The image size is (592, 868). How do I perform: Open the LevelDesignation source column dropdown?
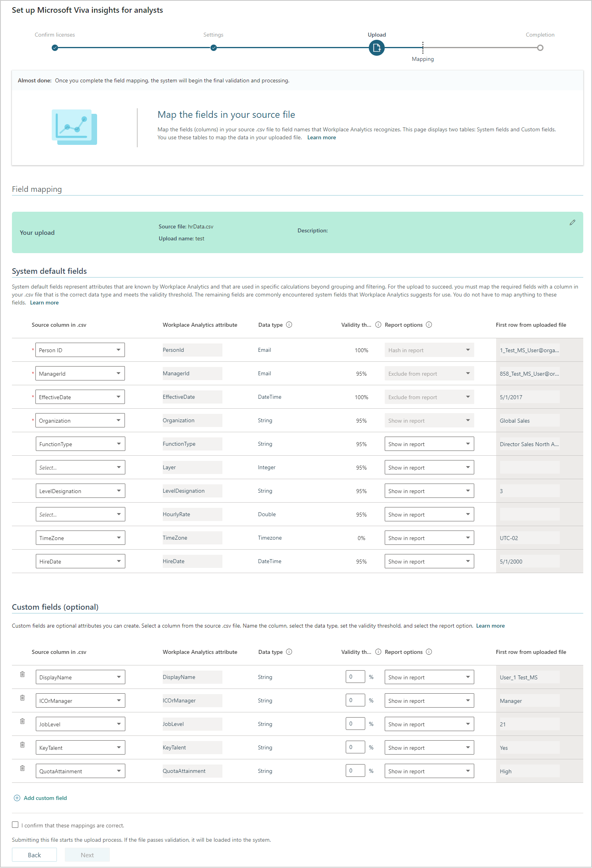[x=80, y=491]
